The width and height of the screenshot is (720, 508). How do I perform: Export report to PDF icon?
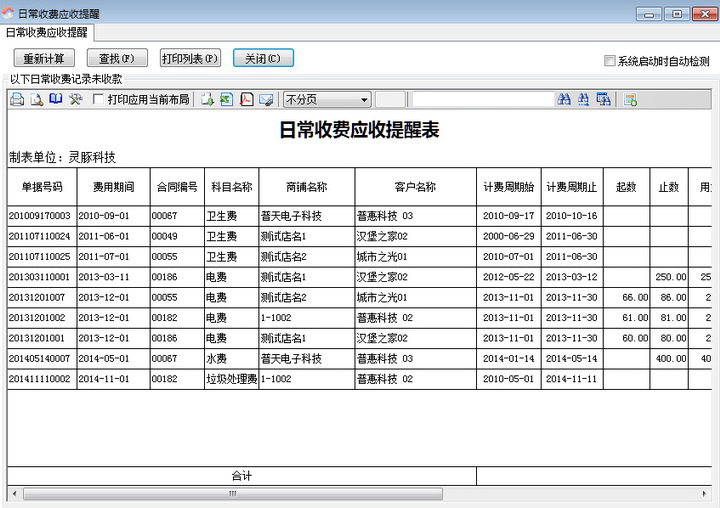pos(246,99)
